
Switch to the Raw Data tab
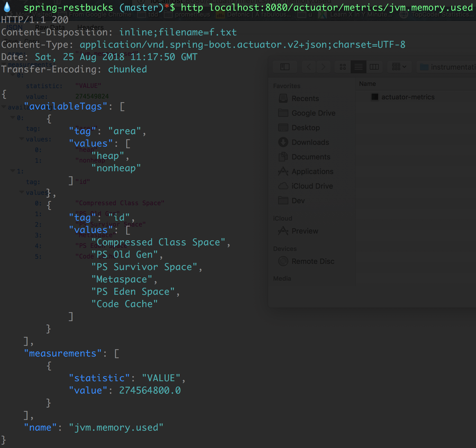tap(50, 28)
